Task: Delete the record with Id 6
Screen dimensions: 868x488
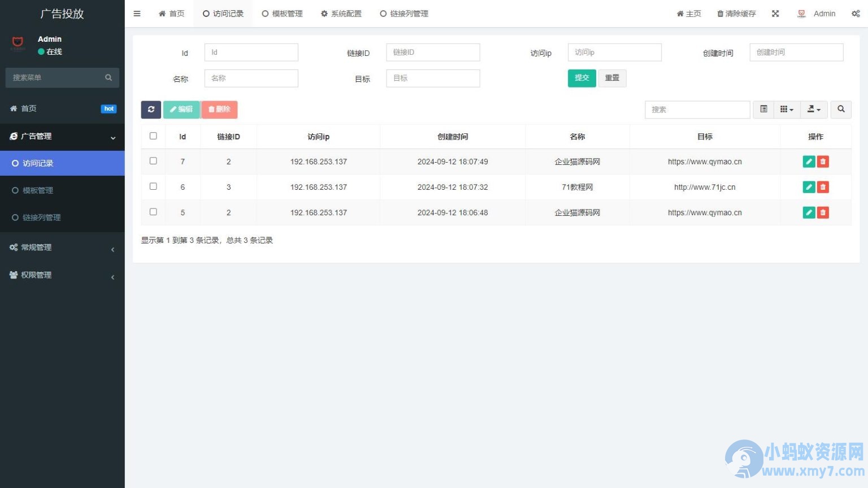Action: pyautogui.click(x=823, y=187)
